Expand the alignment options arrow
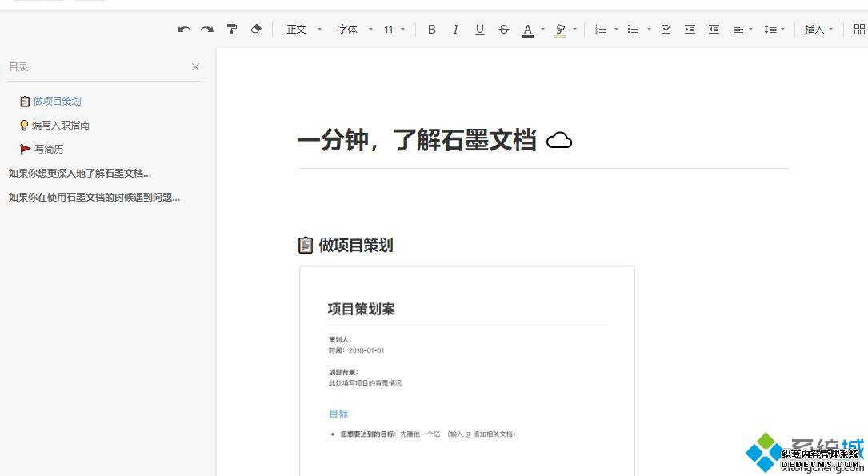Image resolution: width=868 pixels, height=476 pixels. click(750, 30)
